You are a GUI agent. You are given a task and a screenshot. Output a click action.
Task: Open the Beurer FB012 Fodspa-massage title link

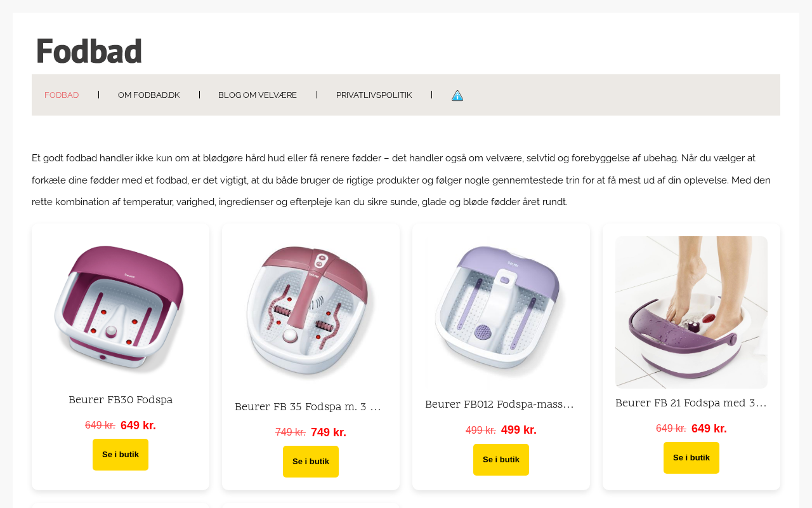tap(499, 404)
